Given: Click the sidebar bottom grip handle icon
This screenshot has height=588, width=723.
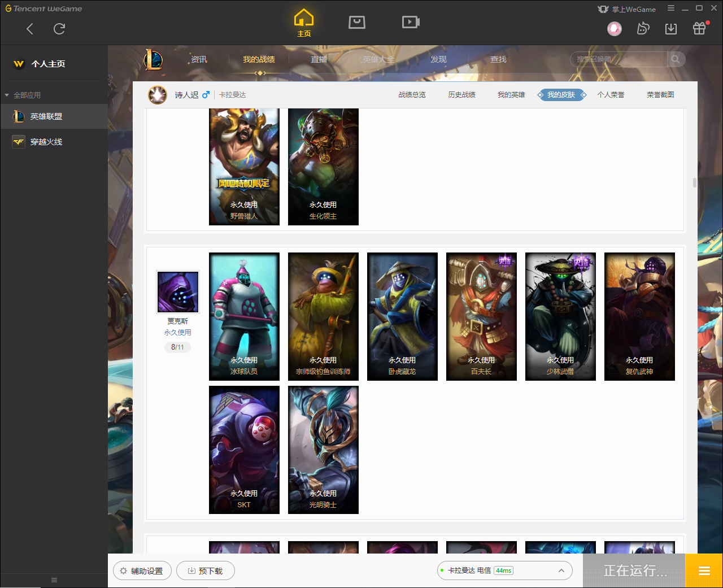Looking at the screenshot, I should [x=54, y=580].
